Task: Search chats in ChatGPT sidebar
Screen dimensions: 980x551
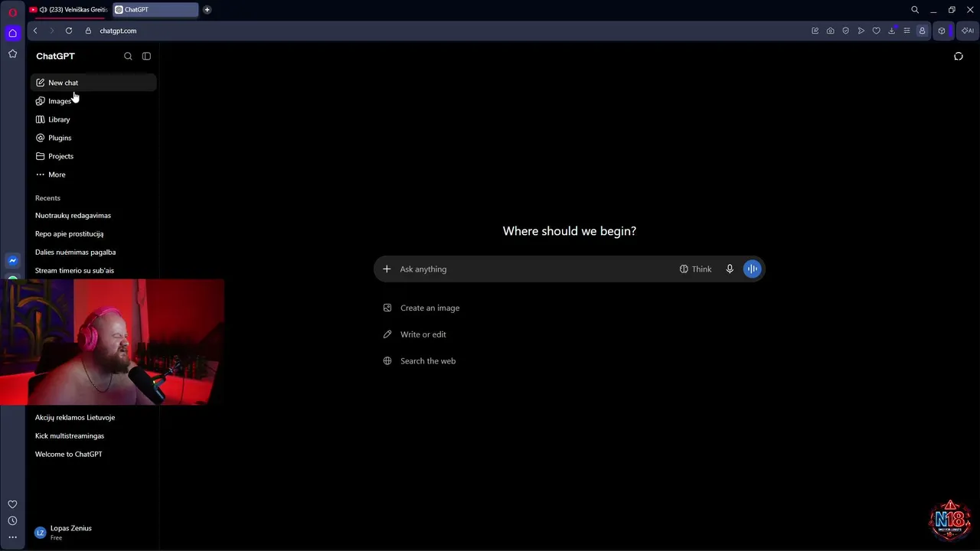Action: click(128, 56)
